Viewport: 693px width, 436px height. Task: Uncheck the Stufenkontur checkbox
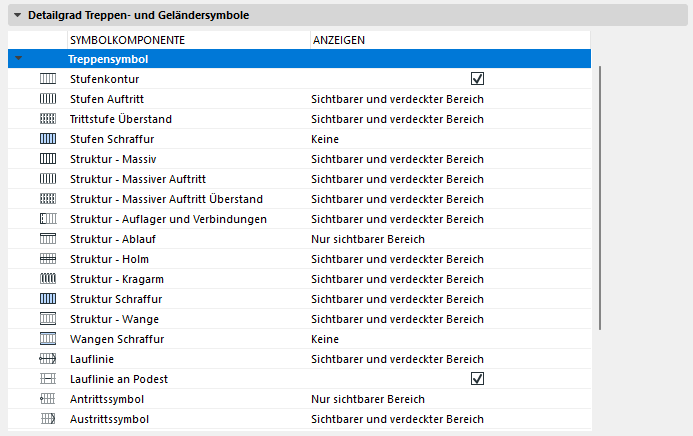477,79
